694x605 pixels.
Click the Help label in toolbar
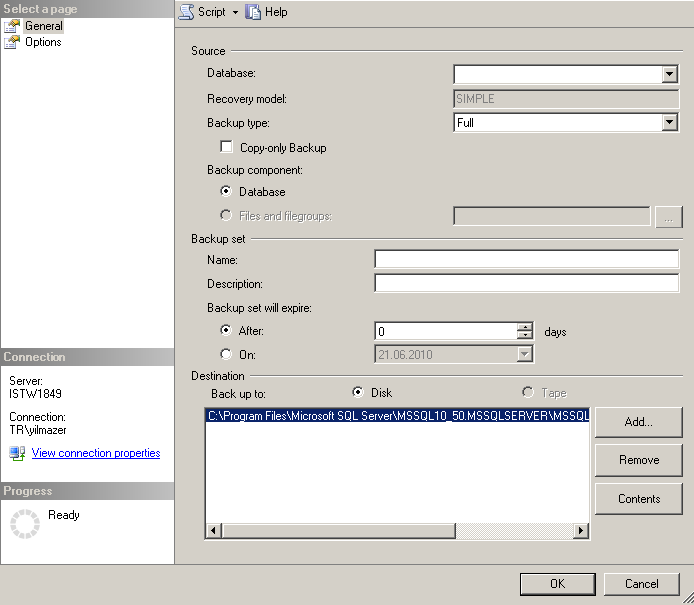pyautogui.click(x=276, y=12)
